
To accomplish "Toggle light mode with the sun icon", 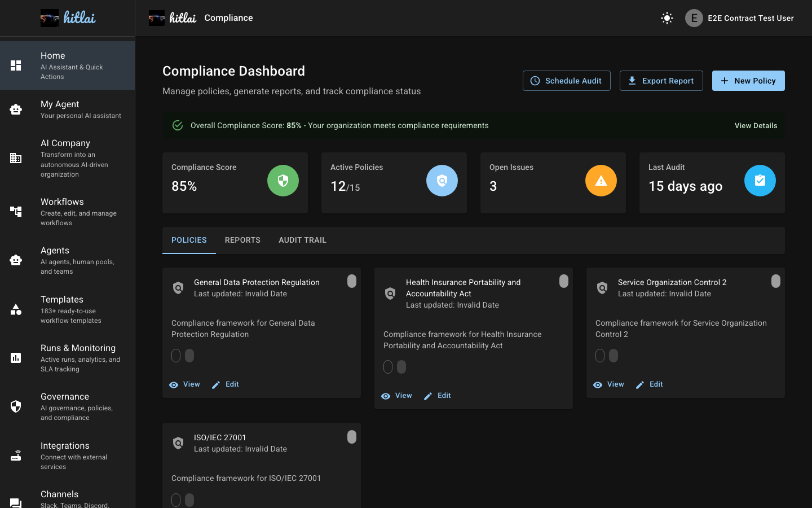I will coord(667,18).
